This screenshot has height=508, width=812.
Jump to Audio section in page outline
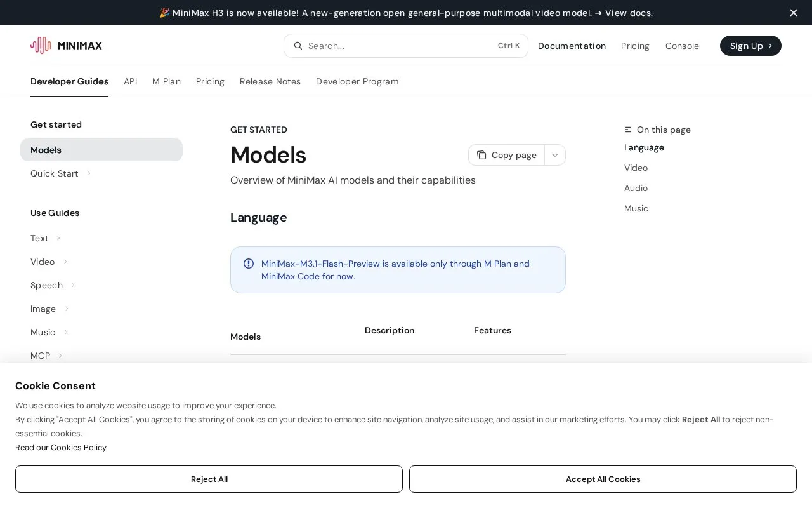[636, 188]
